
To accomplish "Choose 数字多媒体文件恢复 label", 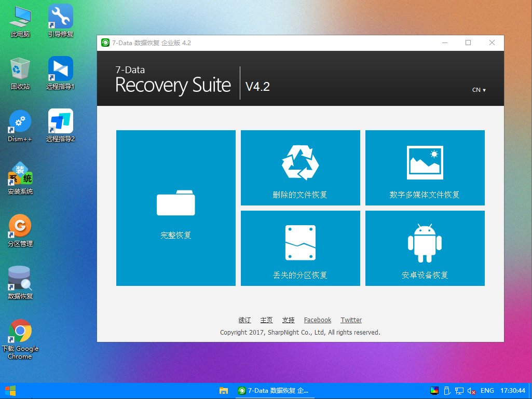I will pyautogui.click(x=425, y=195).
